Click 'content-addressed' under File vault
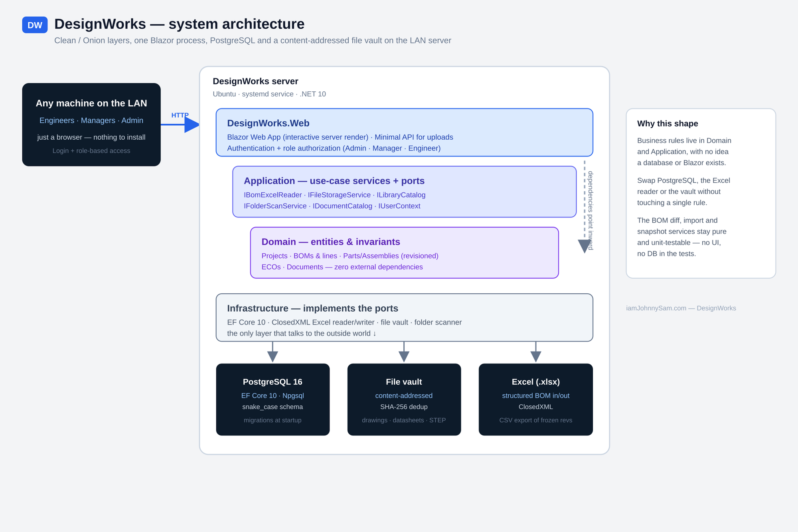Screen dimensions: 798x532 (x=404, y=396)
